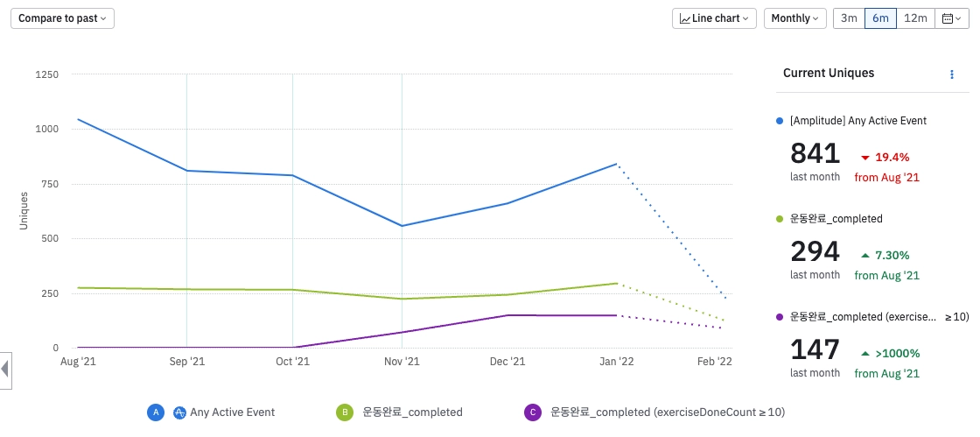The height and width of the screenshot is (437, 980).
Task: Click the 294 uniques value for 운동완료_completed
Action: [815, 252]
